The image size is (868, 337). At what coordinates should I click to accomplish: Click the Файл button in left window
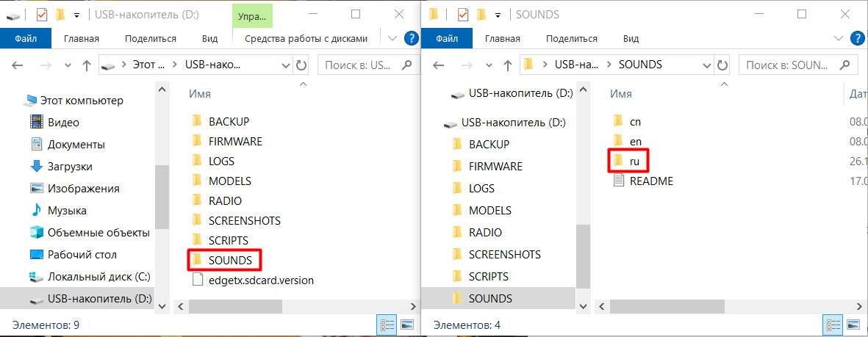click(x=26, y=39)
